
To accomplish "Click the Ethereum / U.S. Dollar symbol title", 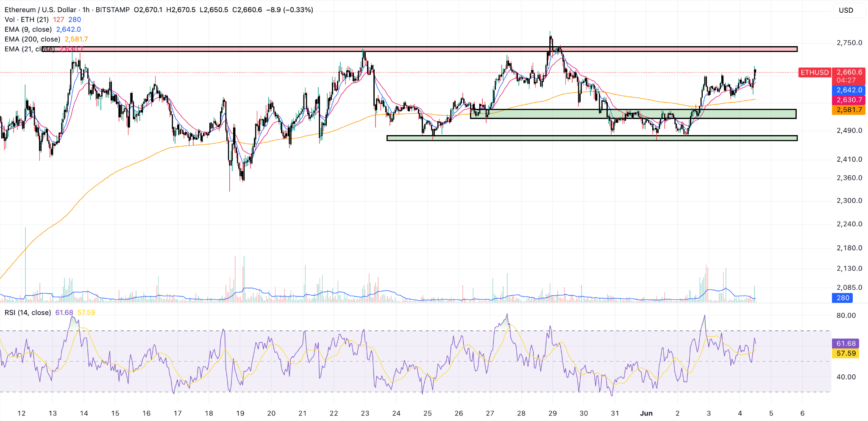I will coord(41,10).
